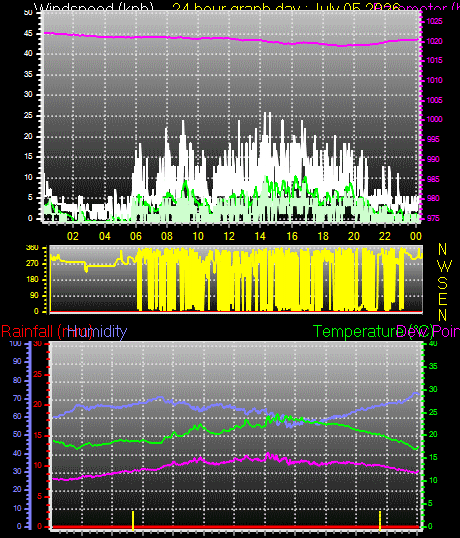Click 270 on the wind direction axis
This screenshot has height=538, width=460.
pos(32,264)
